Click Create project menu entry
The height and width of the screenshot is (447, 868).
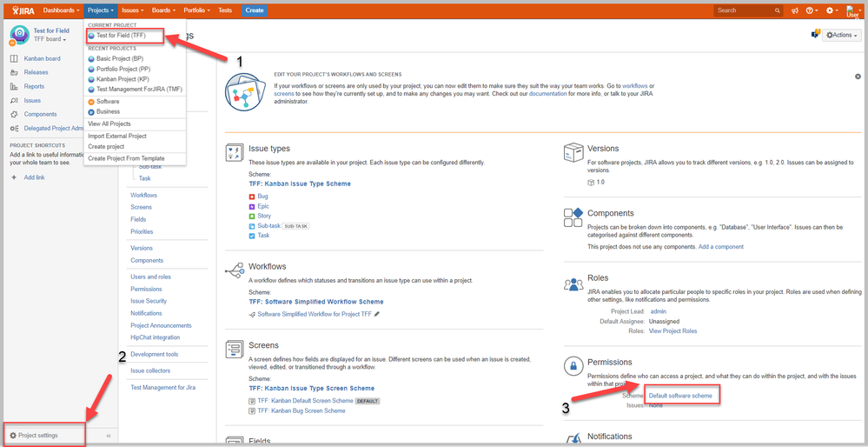coord(106,146)
